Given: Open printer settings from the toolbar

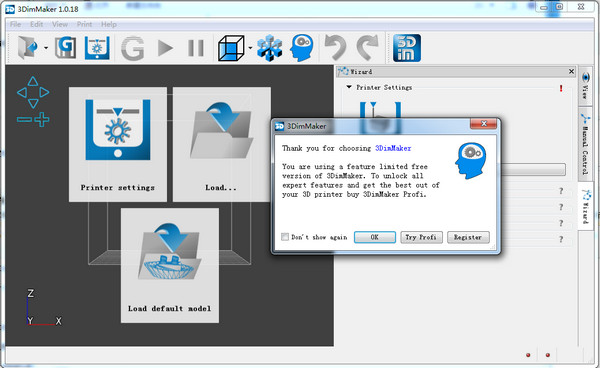Looking at the screenshot, I should pos(97,48).
